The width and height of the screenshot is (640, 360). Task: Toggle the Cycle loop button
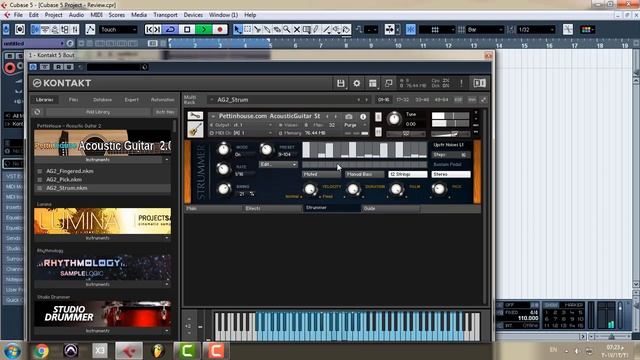click(x=170, y=29)
